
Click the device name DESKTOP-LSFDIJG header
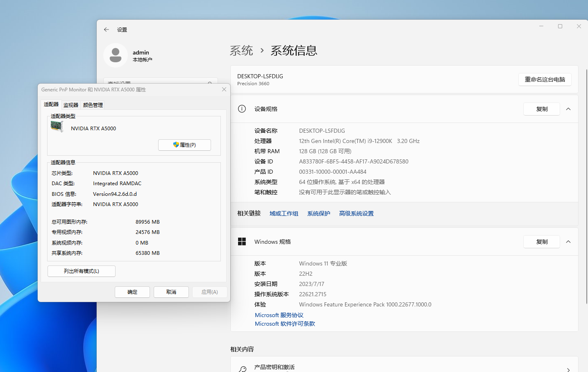pos(260,76)
